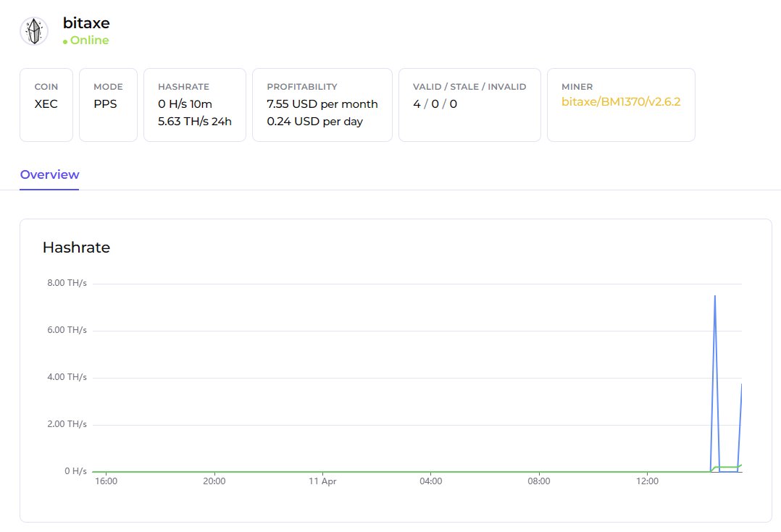Click the 12:00 time axis label

pos(647,481)
